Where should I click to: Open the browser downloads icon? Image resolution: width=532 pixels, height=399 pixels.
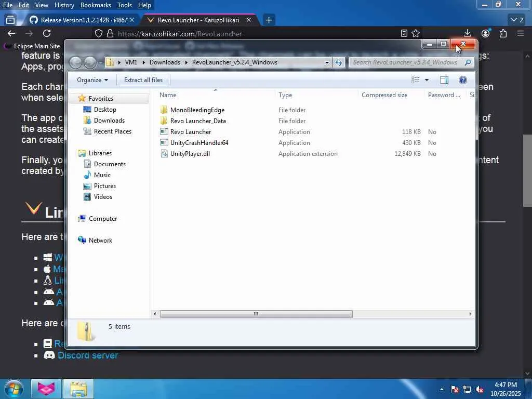(x=467, y=33)
